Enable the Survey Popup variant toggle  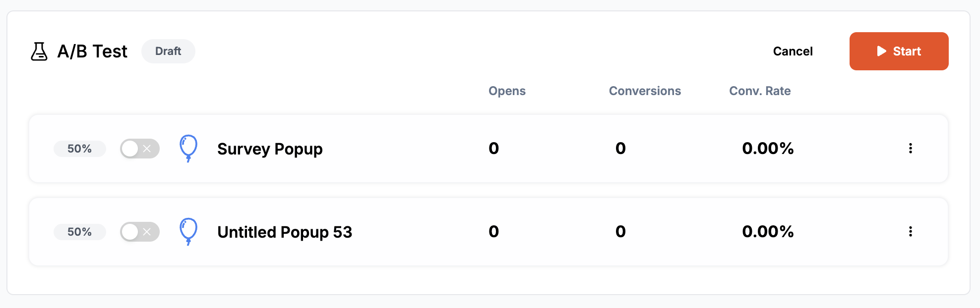click(x=140, y=149)
